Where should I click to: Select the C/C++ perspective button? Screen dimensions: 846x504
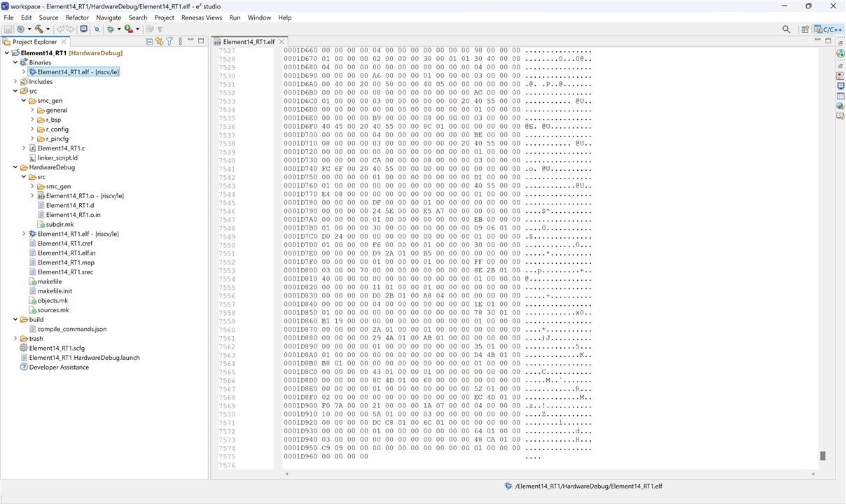pos(828,29)
